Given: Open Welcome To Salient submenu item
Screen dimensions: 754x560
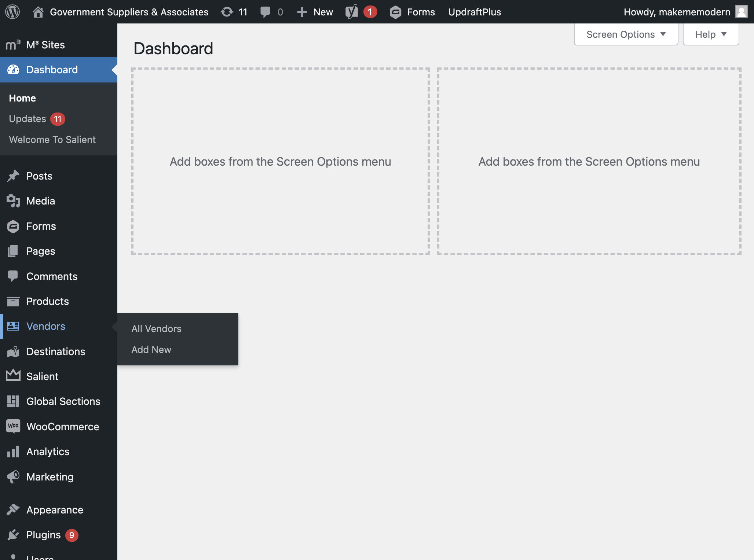Looking at the screenshot, I should [52, 140].
